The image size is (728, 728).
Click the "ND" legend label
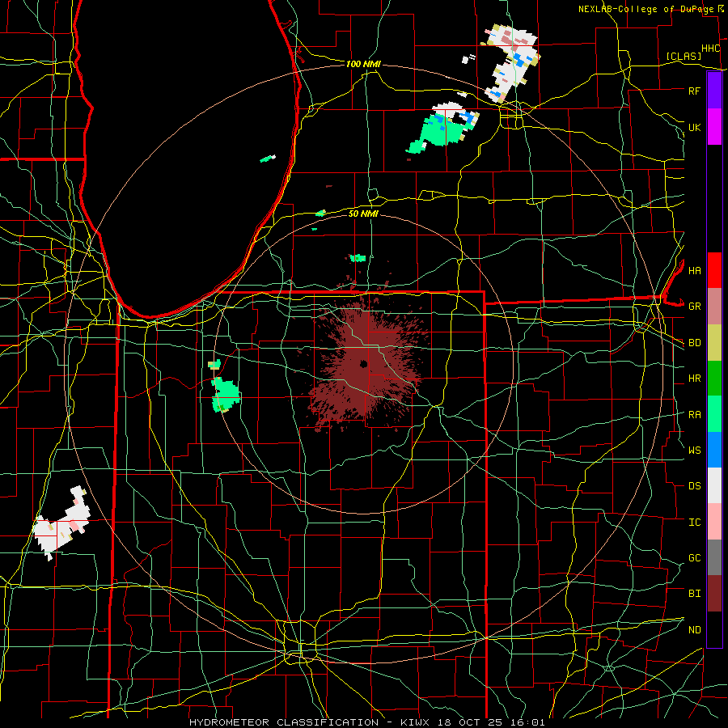tap(694, 630)
